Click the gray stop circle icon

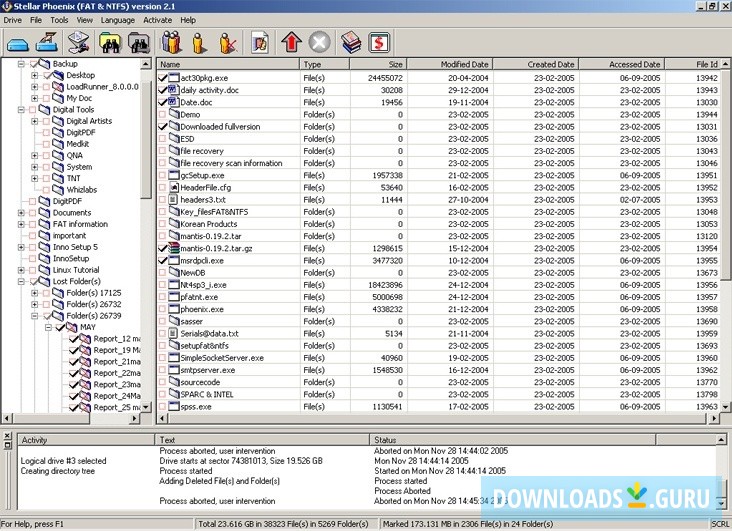click(x=319, y=42)
